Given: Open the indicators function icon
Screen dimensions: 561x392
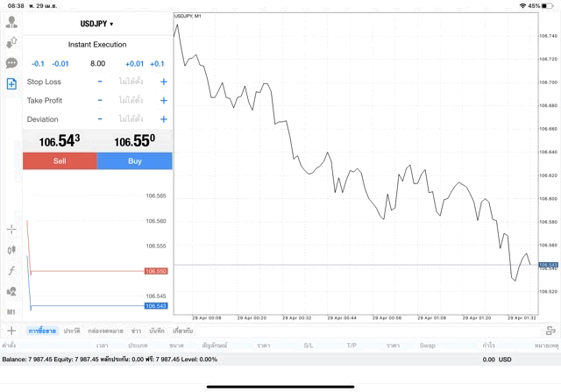Looking at the screenshot, I should [11, 270].
